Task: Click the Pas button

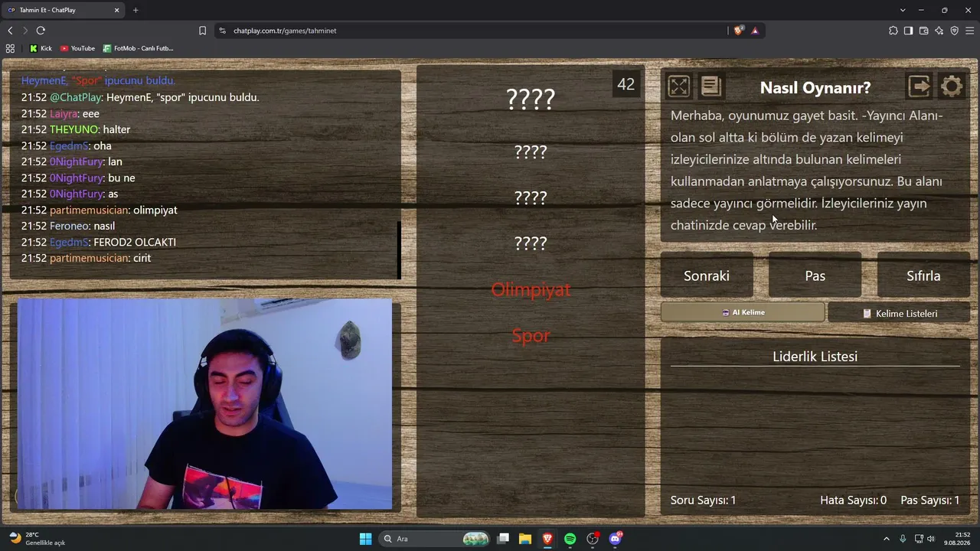Action: coord(815,275)
